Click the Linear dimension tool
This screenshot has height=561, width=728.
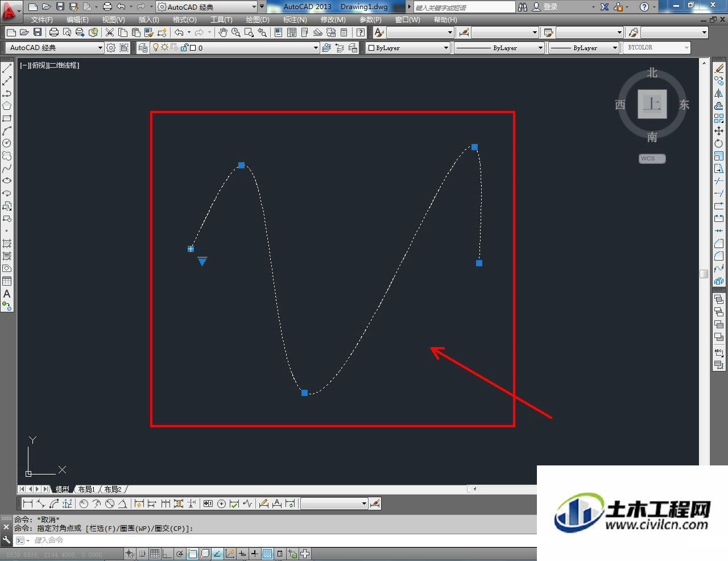(27, 504)
